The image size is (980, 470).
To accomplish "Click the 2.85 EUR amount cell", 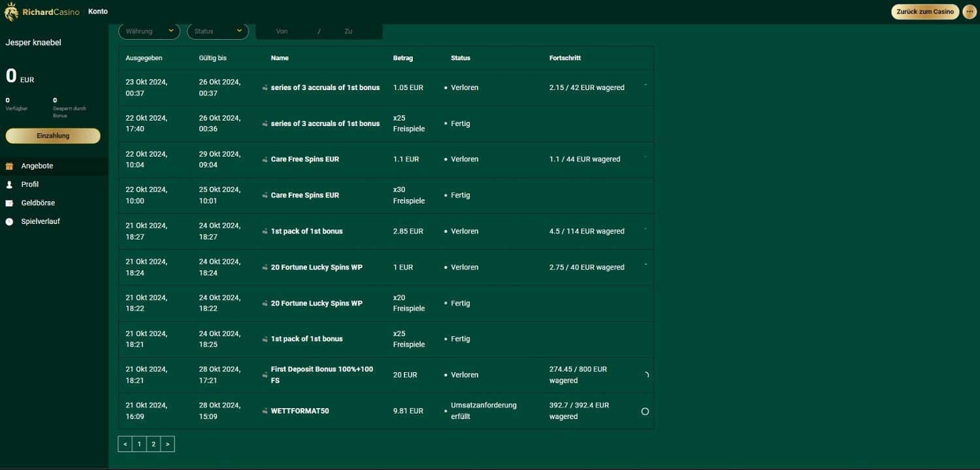I will (x=408, y=231).
